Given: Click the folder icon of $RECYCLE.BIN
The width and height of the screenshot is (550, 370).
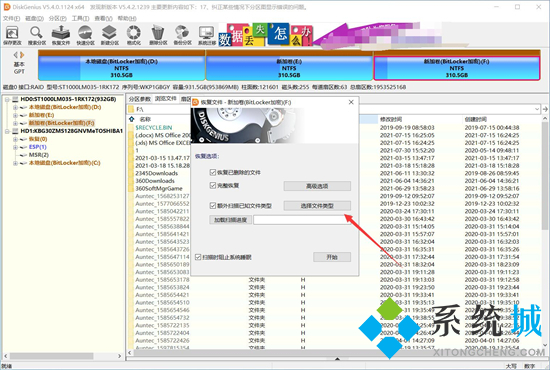Looking at the screenshot, I should (131, 128).
